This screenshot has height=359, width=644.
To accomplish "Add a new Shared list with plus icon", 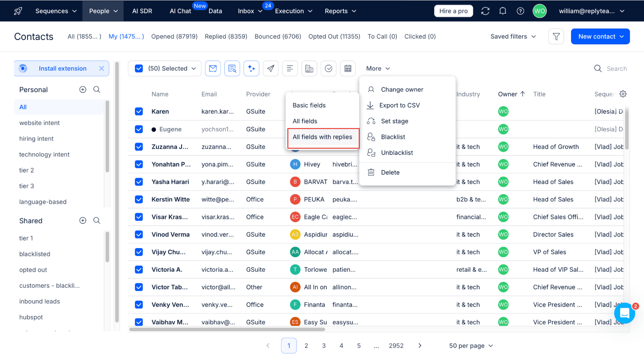I will click(x=83, y=220).
